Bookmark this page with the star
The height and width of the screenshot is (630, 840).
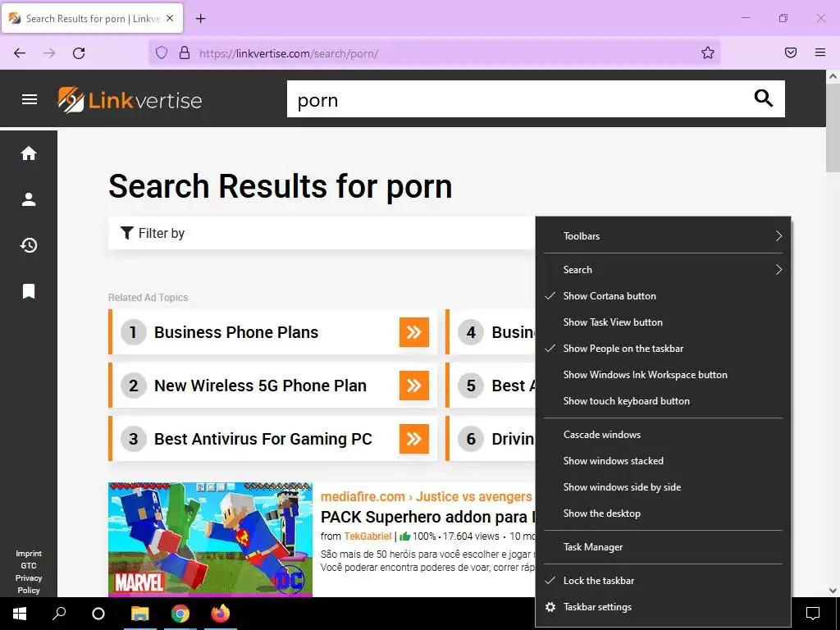708,52
